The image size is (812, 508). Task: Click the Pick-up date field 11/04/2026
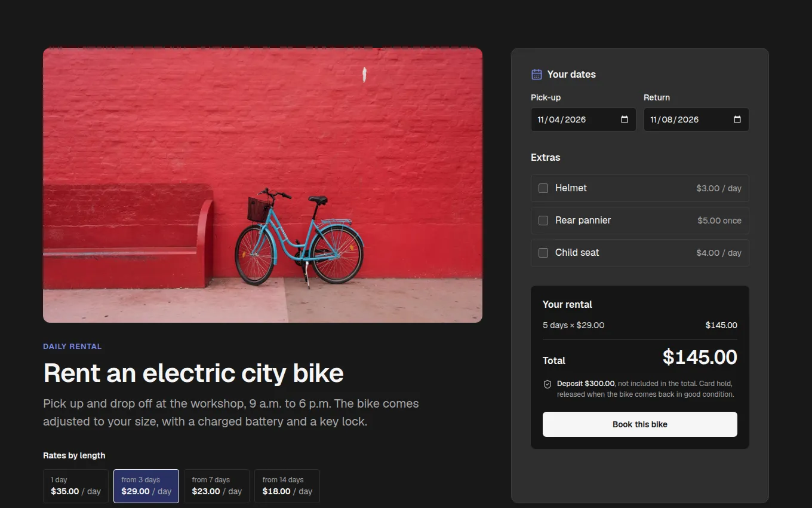pos(583,120)
